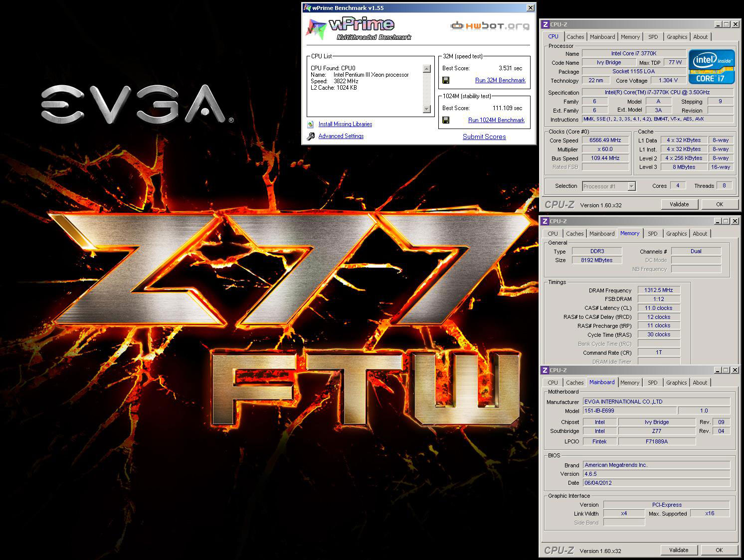Click the motherboard model '151-IB-E699'
Viewport: 744px width, 560px height.
pyautogui.click(x=630, y=411)
